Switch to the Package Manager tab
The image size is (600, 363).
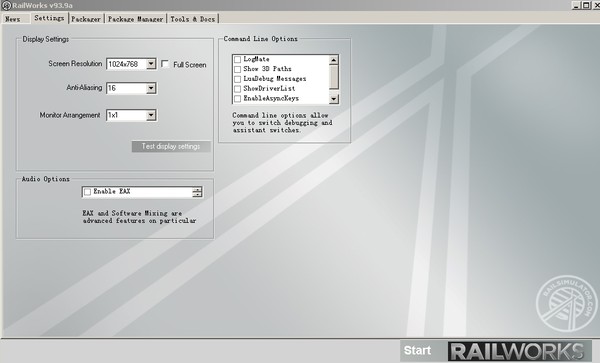135,19
